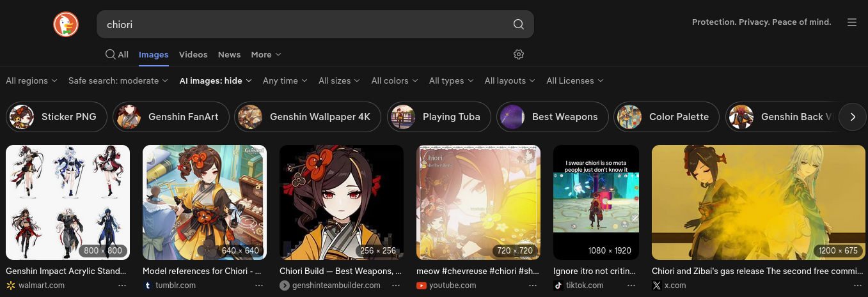Visit the tumblr.com source link

[x=175, y=286]
